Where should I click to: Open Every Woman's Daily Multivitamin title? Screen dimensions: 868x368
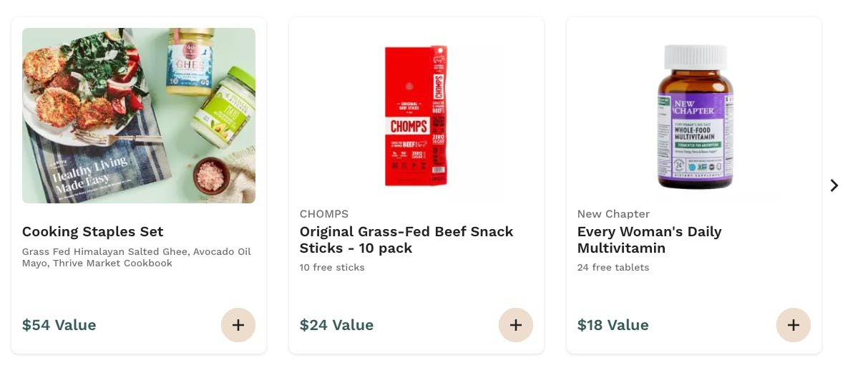coord(649,240)
